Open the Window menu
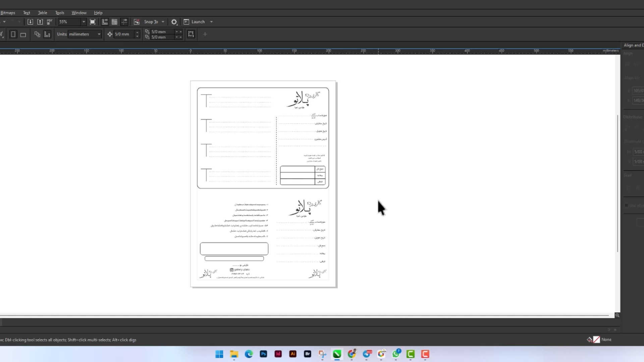The height and width of the screenshot is (362, 644). tap(79, 13)
